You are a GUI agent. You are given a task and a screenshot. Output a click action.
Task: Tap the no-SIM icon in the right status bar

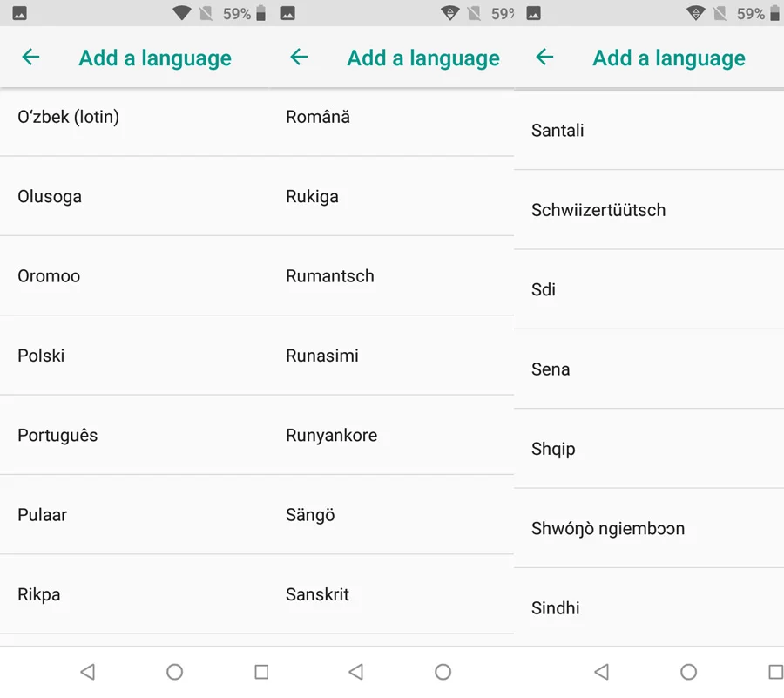point(720,13)
